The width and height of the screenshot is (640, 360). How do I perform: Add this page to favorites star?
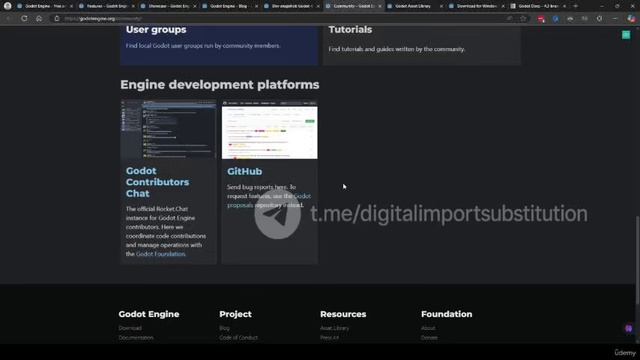coord(523,19)
